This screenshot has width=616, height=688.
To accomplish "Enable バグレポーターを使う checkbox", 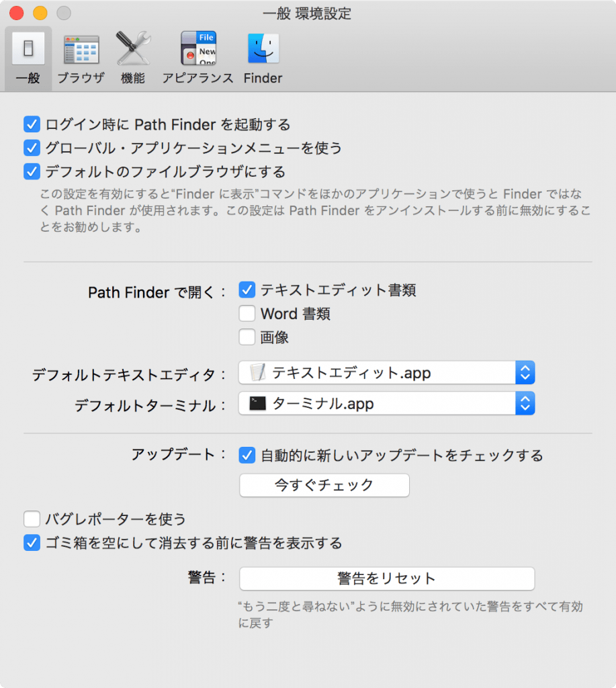I will 32,519.
